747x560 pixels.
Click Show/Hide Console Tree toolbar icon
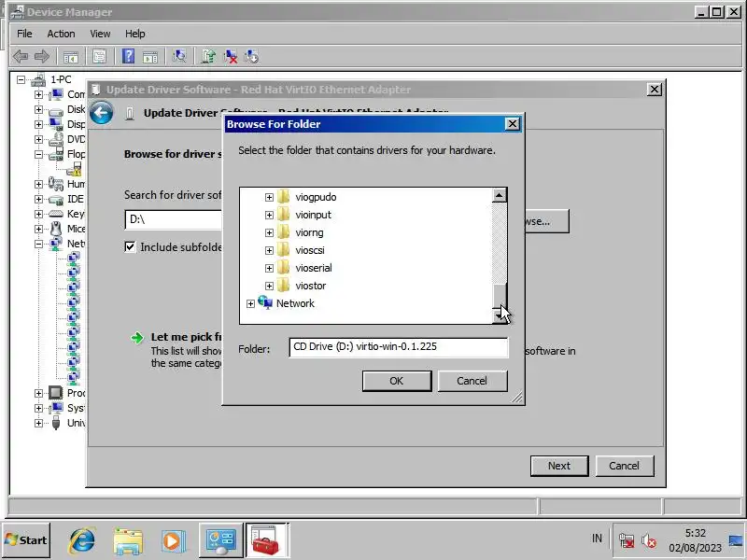pyautogui.click(x=71, y=57)
